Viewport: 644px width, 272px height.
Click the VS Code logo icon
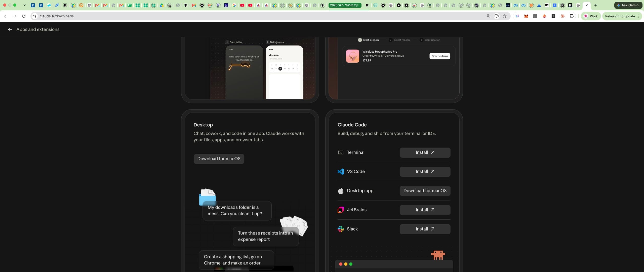click(x=341, y=172)
